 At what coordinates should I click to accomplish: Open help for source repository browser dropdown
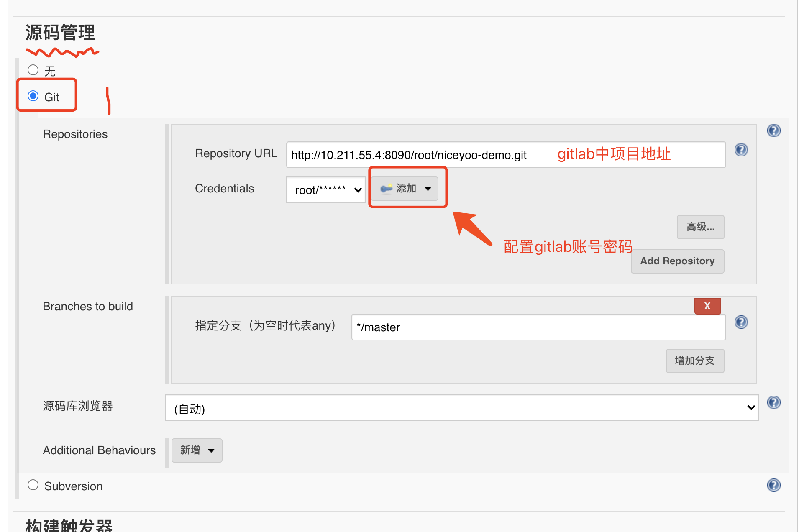tap(773, 402)
